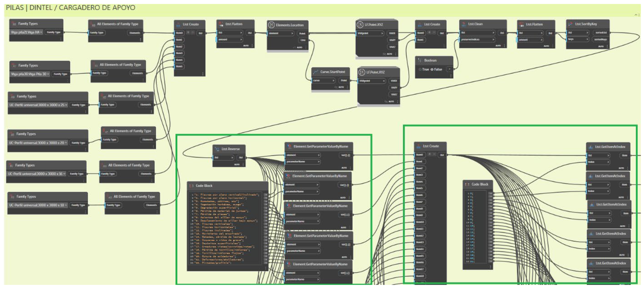Click plus on List Create feeding List.GetItemAtIndex nodes
The height and width of the screenshot is (289, 644).
pyautogui.click(x=429, y=154)
